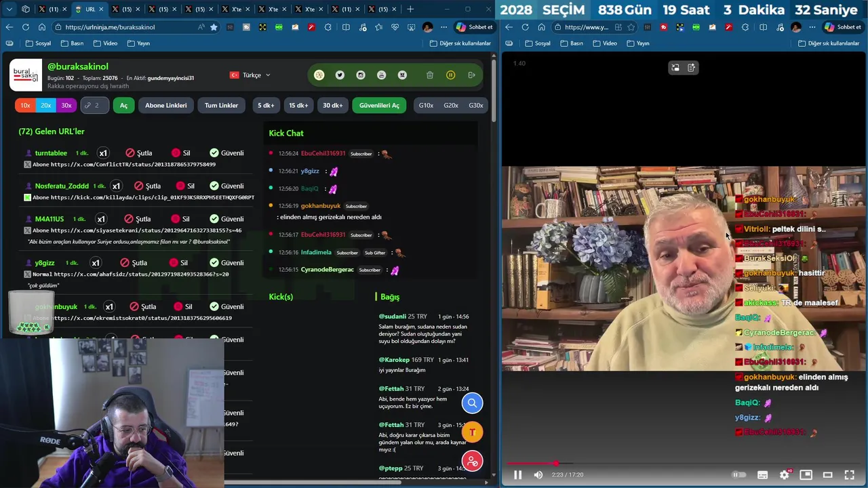This screenshot has width=868, height=488.
Task: Pause the YouTube video
Action: pos(517,475)
